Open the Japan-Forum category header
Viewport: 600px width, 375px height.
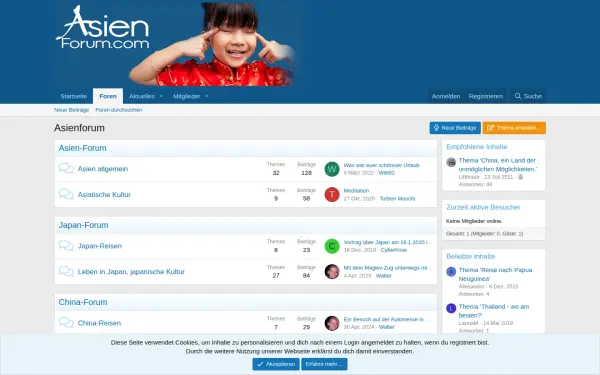pyautogui.click(x=83, y=225)
